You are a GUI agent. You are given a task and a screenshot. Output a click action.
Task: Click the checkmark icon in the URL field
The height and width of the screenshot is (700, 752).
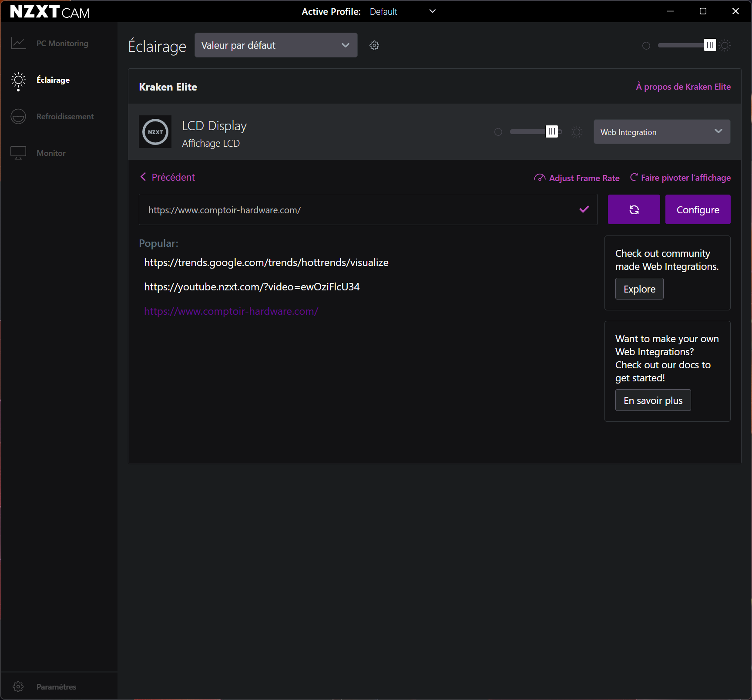click(584, 209)
